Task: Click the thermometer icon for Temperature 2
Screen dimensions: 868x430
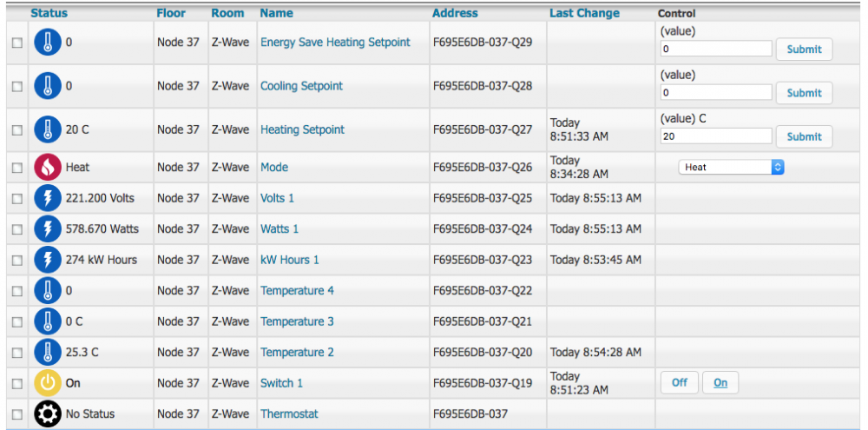Action: click(48, 352)
